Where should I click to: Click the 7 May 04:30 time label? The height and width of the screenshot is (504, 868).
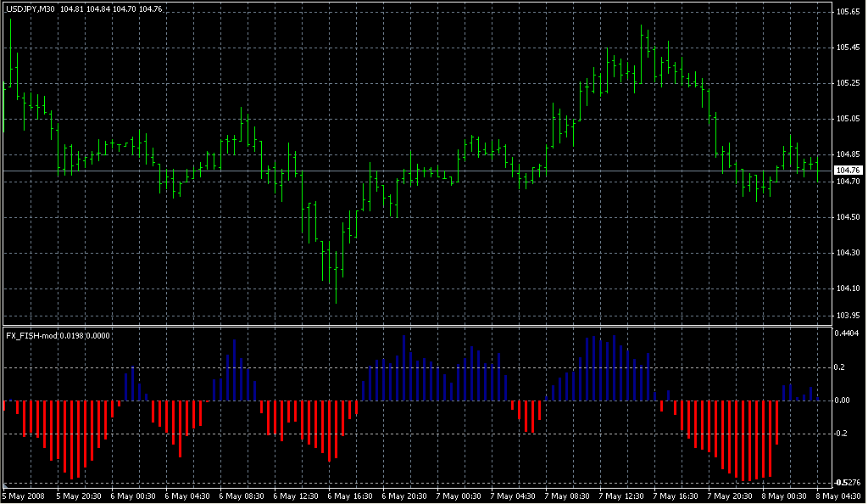pyautogui.click(x=513, y=496)
